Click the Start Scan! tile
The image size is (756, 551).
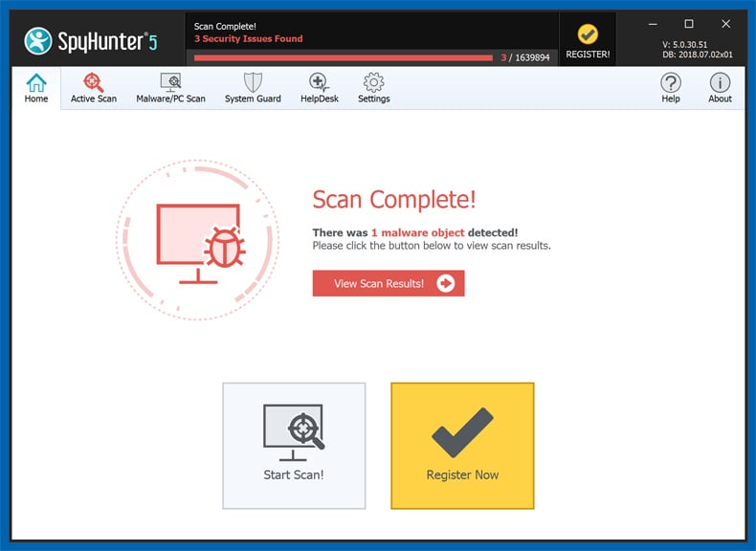[294, 446]
